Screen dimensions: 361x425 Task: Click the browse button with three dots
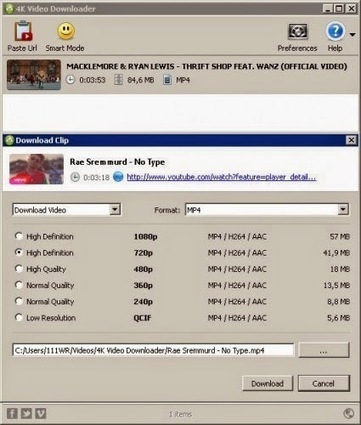click(x=324, y=350)
